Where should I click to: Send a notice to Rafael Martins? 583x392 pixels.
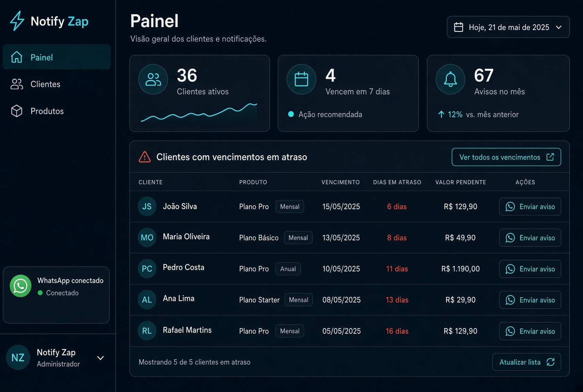[530, 331]
